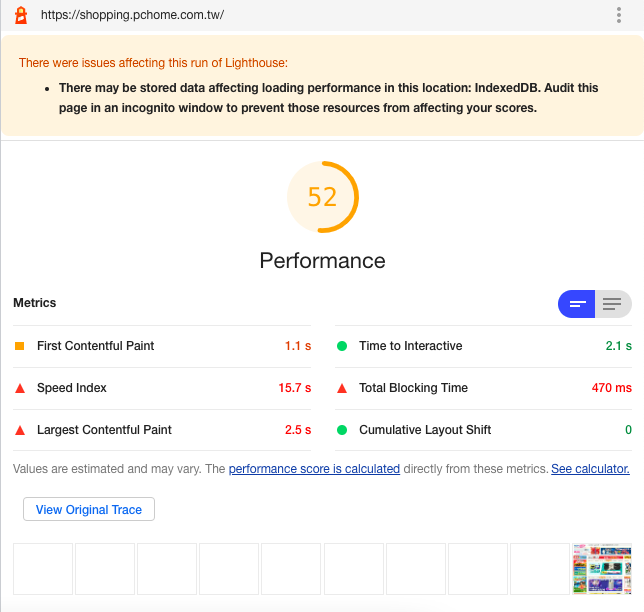
Task: Click the Time to Interactive label
Action: tap(411, 346)
